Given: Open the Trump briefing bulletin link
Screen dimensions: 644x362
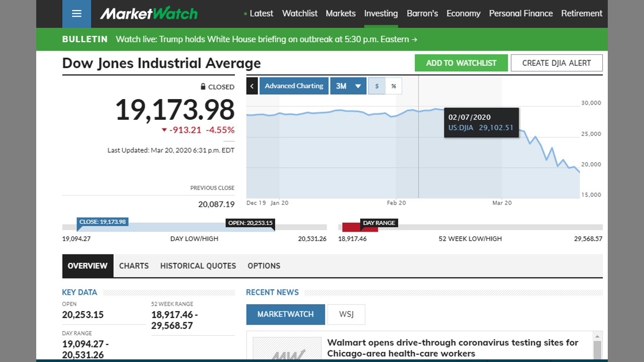Looking at the screenshot, I should [266, 39].
